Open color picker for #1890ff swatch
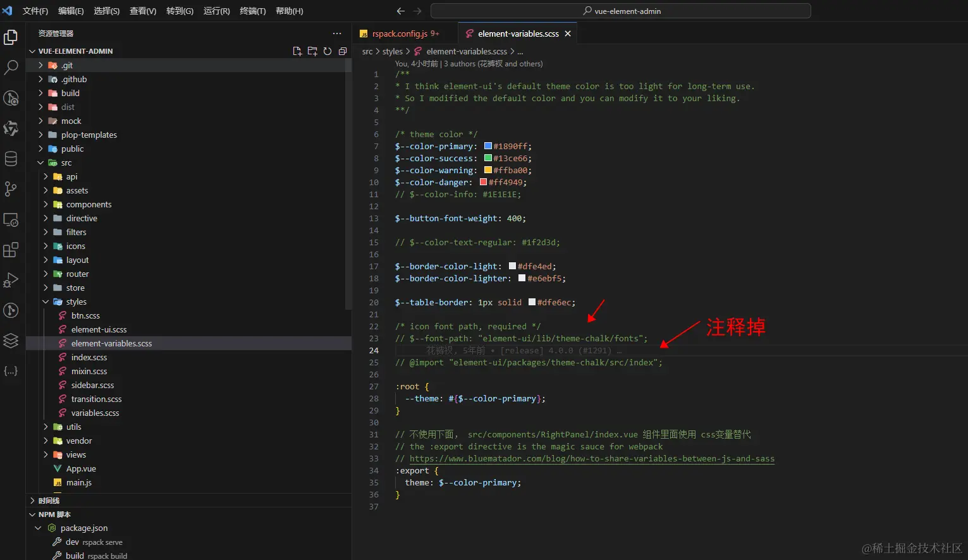 [x=488, y=146]
